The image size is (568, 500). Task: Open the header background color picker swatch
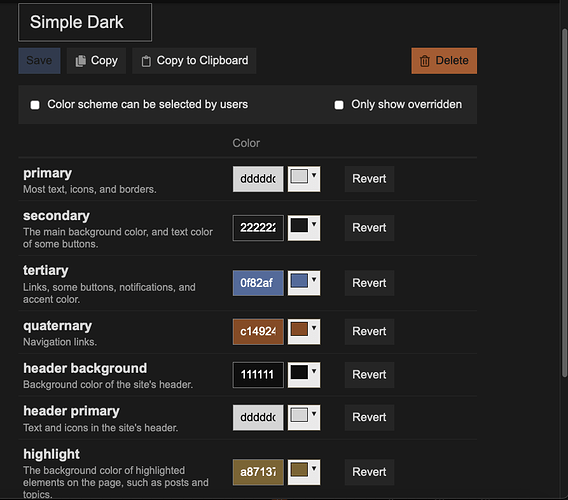[x=304, y=375]
